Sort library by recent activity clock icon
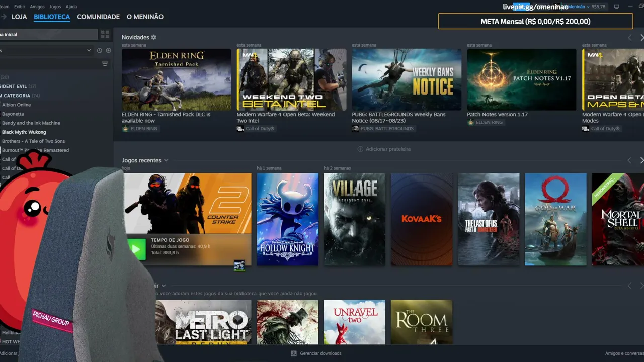Screen dimensions: 644x362 click(x=100, y=50)
